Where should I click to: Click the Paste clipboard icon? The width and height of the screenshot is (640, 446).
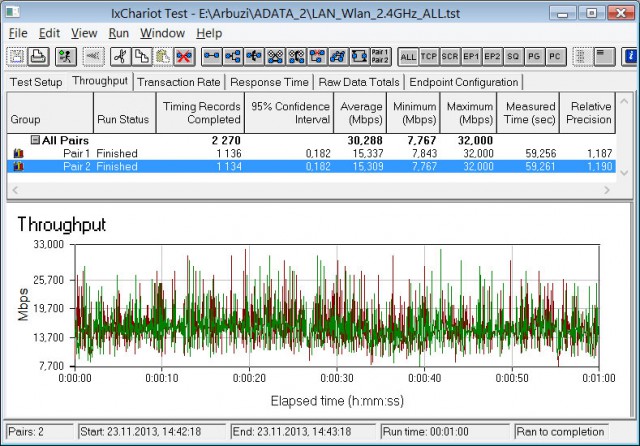[x=163, y=57]
